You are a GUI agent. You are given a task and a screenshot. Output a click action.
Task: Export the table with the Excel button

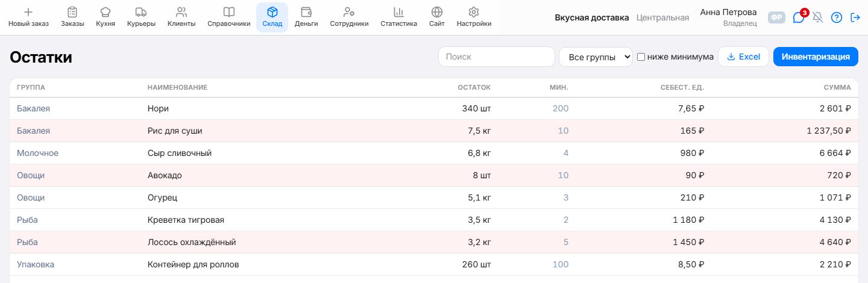[x=743, y=57]
